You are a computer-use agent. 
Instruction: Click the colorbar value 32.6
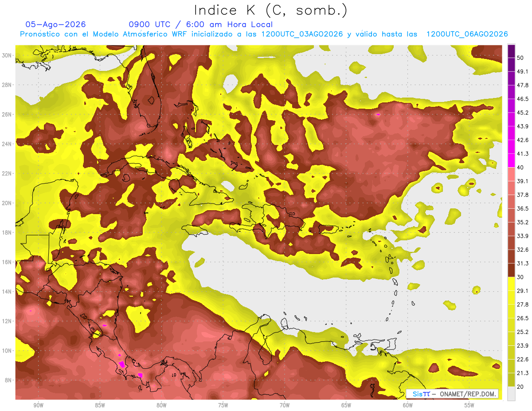523,250
